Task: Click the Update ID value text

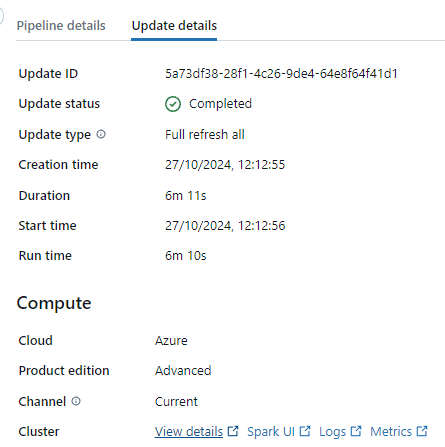Action: [281, 74]
